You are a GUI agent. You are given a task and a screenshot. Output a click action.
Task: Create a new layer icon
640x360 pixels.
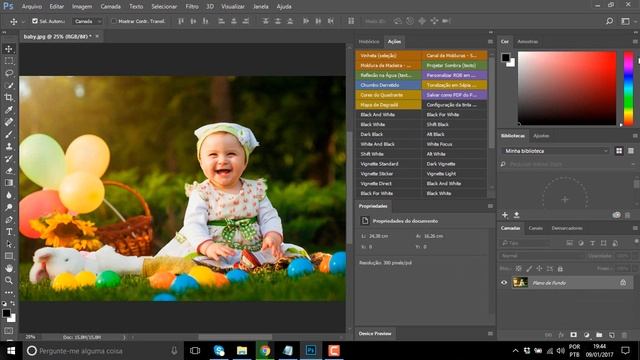[x=611, y=335]
